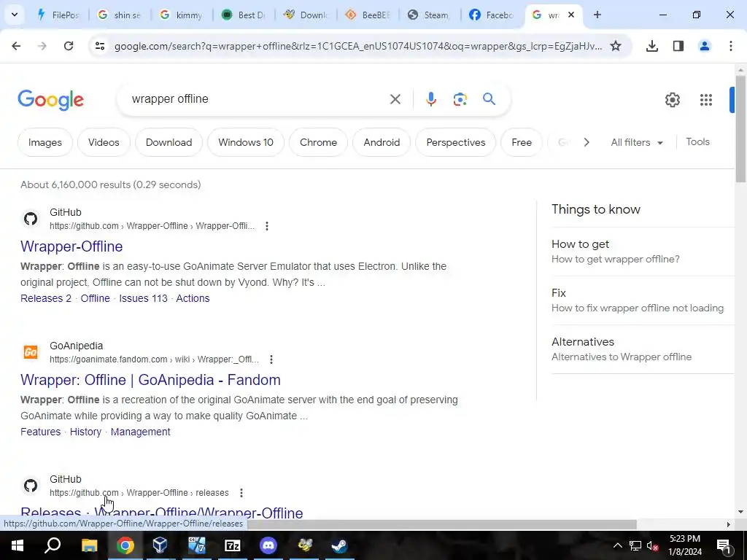Image resolution: width=747 pixels, height=560 pixels.
Task: Bookmark this page with the star icon
Action: 616,46
